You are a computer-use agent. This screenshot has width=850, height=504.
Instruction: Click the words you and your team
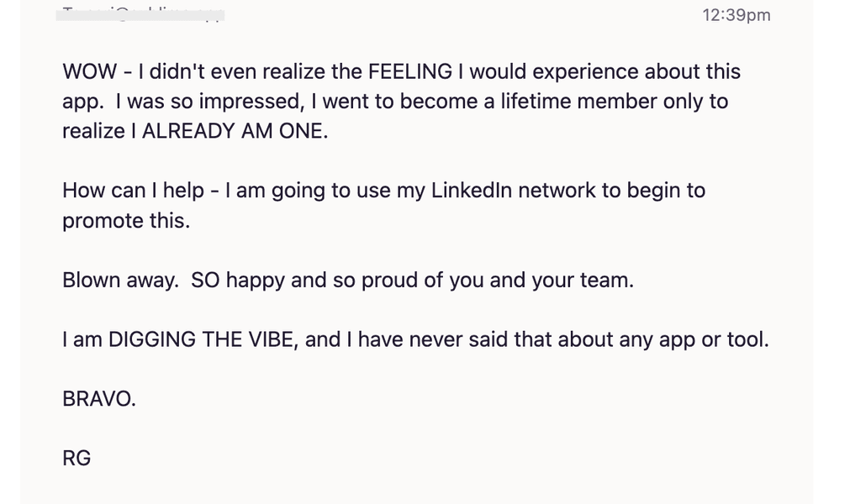[541, 281]
